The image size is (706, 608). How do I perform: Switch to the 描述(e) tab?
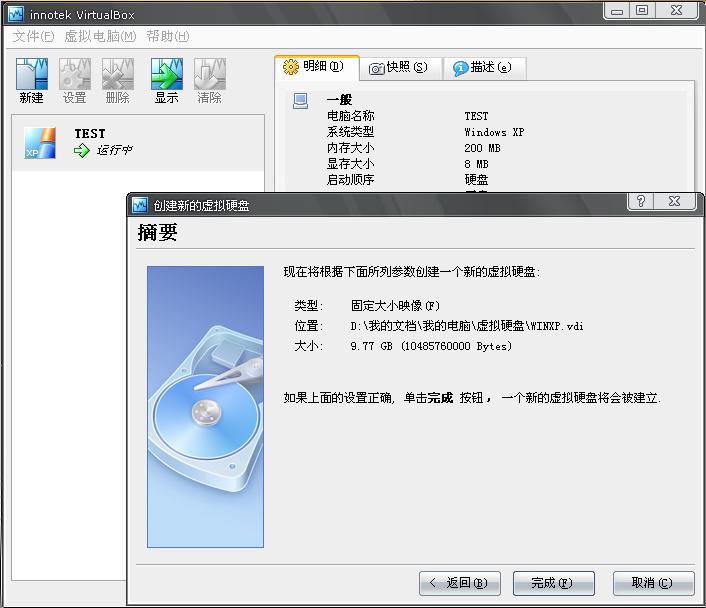484,68
